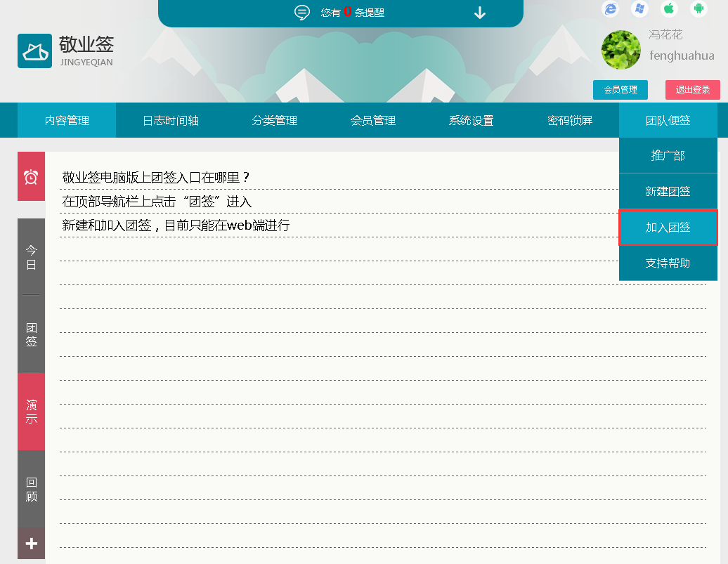Click the alarm clock reminder icon
This screenshot has height=564, width=728.
pos(31,176)
